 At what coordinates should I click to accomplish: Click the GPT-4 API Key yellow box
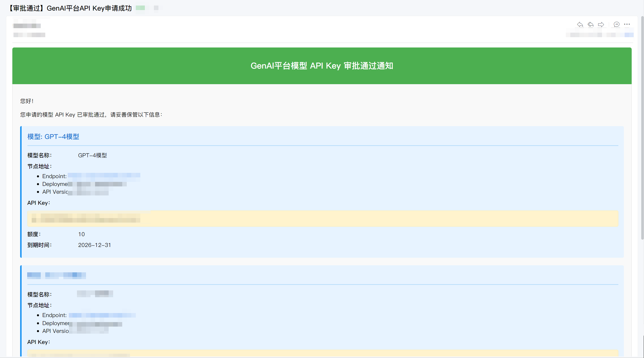323,218
